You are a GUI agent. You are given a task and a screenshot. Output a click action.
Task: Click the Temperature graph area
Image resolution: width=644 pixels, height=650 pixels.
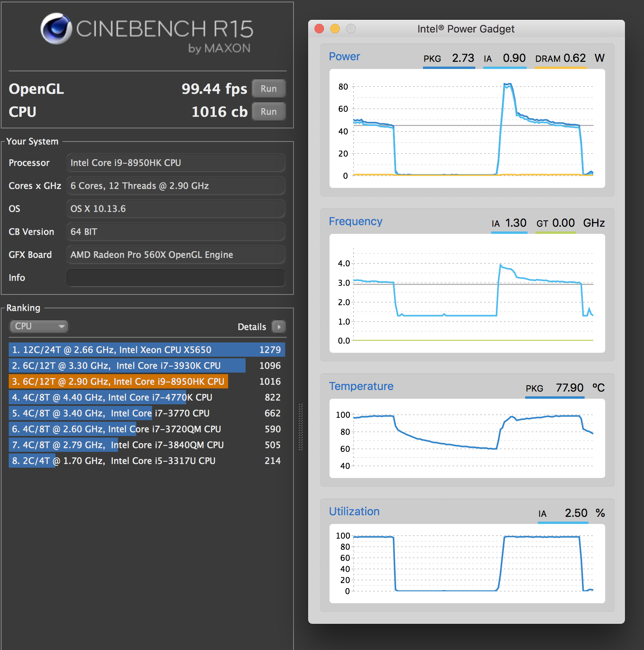click(467, 438)
